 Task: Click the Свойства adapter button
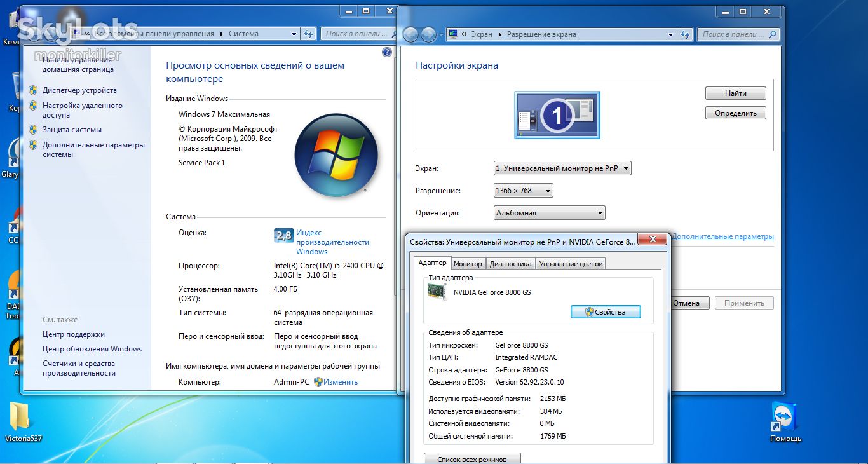(x=606, y=312)
